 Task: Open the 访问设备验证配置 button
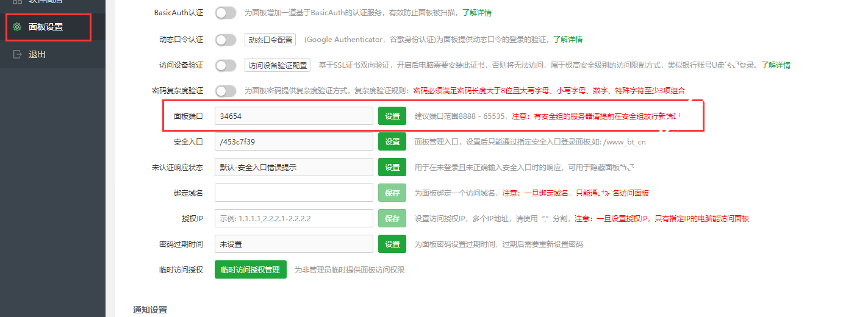(x=278, y=65)
